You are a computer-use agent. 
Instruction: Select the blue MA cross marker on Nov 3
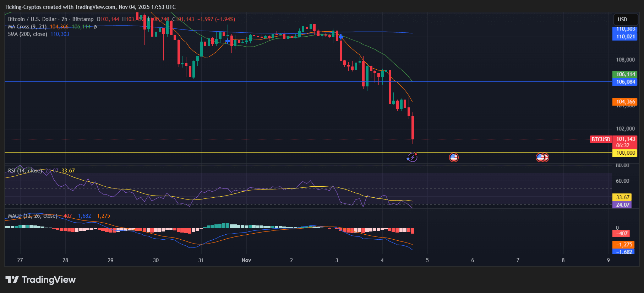(x=341, y=37)
